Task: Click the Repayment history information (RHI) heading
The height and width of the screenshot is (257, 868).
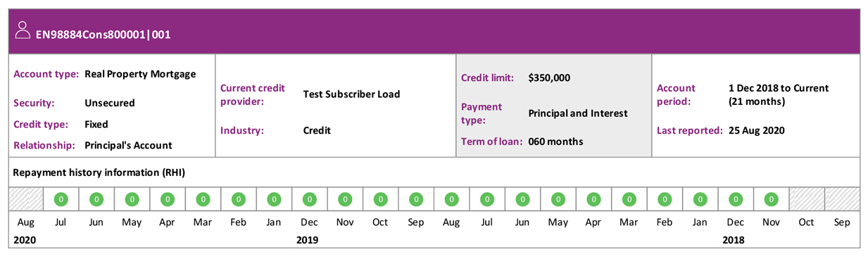Action: [99, 173]
